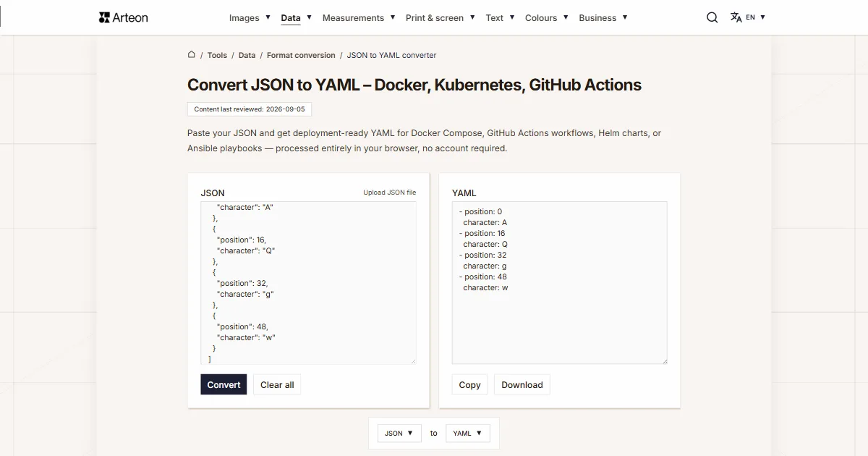The image size is (868, 456).
Task: Click the '- position: 32' YAML line
Action: (483, 255)
